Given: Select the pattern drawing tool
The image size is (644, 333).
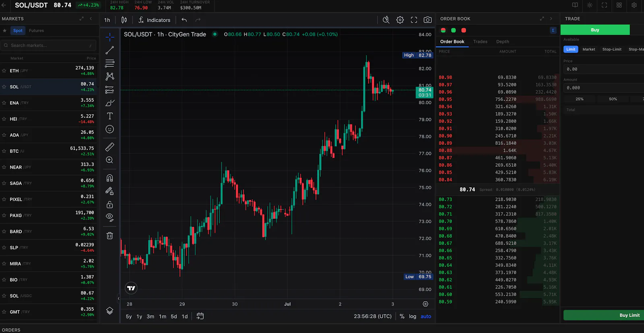Looking at the screenshot, I should [110, 76].
